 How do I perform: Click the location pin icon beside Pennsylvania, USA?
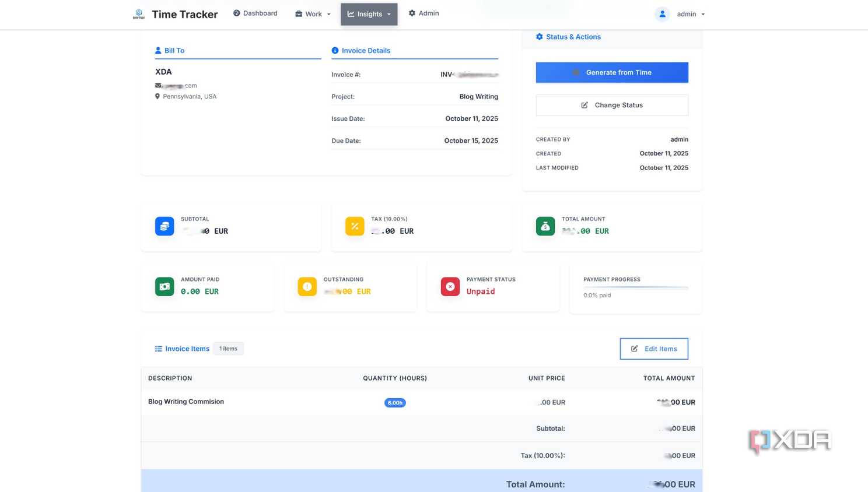click(157, 96)
